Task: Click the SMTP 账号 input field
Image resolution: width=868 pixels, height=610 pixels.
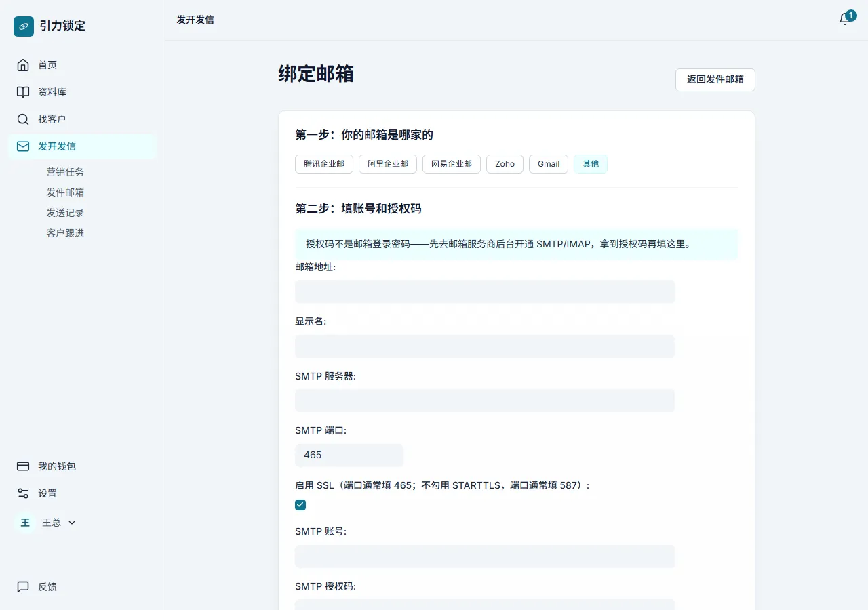Action: [x=485, y=556]
